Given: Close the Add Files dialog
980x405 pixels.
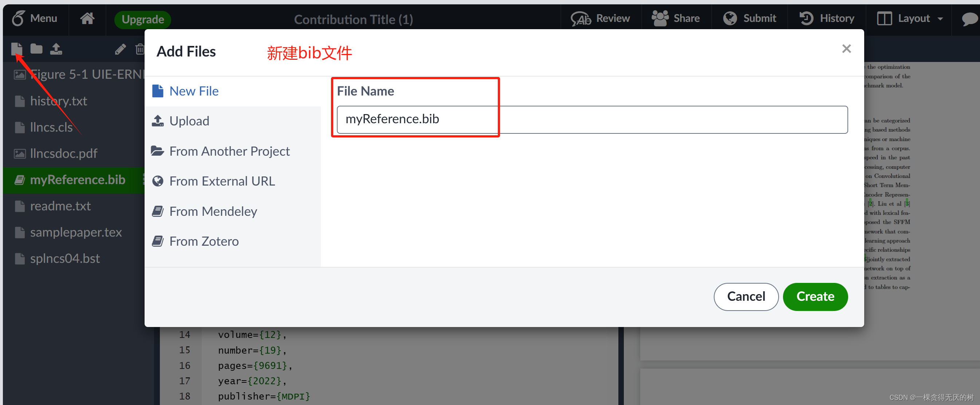Looking at the screenshot, I should click(846, 49).
